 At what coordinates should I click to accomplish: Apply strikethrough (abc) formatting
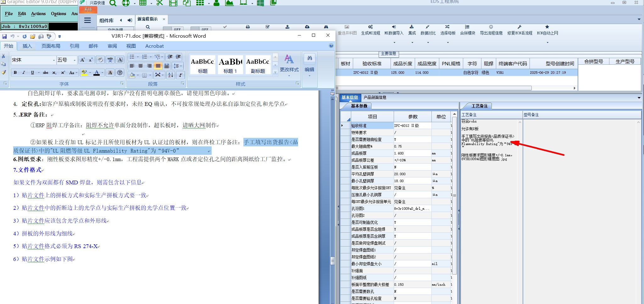pos(46,73)
